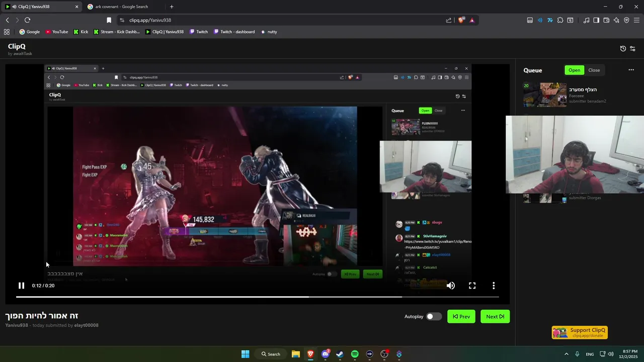
Task: Open the Queue three-dot options menu
Action: pos(631,70)
